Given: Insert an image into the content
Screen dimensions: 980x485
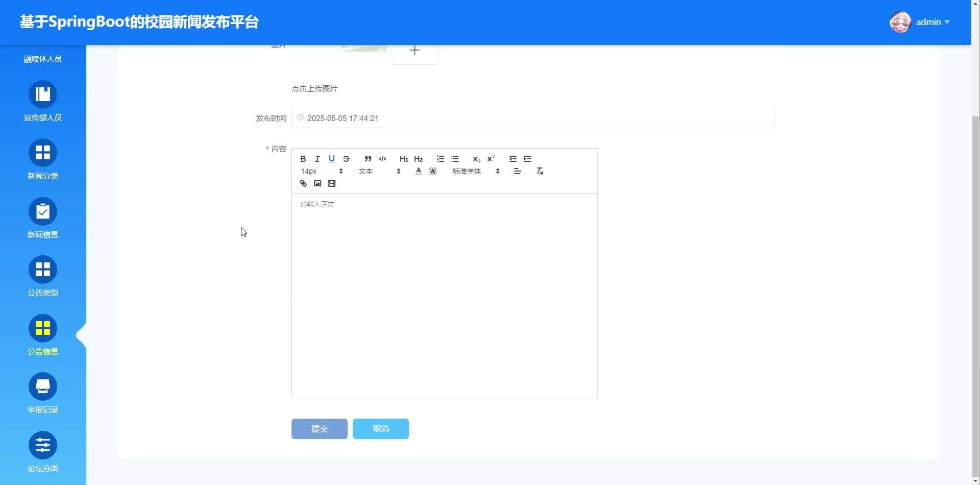Looking at the screenshot, I should pos(317,183).
